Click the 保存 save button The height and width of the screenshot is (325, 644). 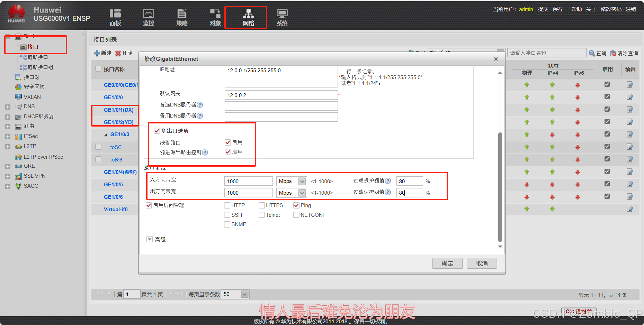558,9
